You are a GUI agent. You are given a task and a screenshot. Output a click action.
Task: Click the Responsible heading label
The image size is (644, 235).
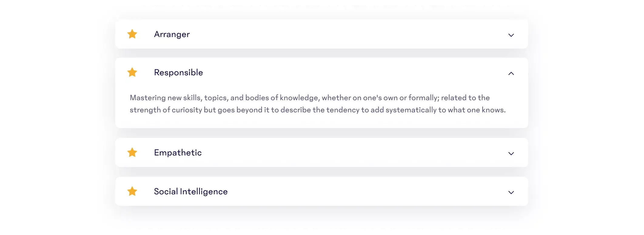[178, 73]
